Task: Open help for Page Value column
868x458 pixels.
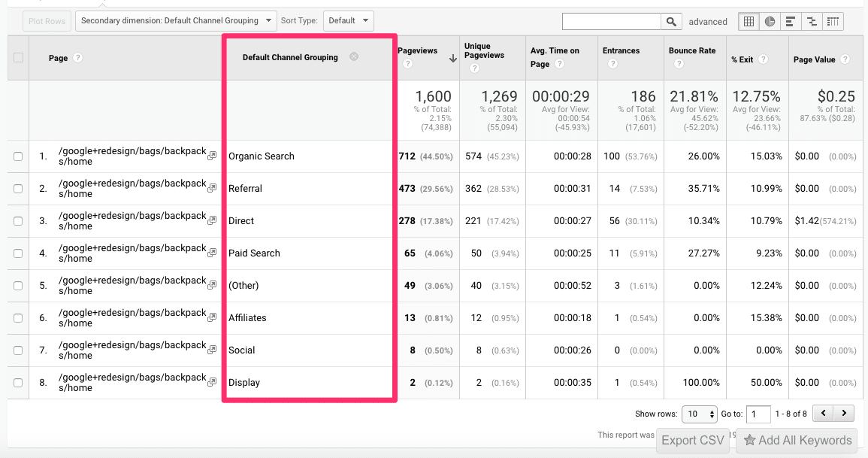Action: pos(845,59)
